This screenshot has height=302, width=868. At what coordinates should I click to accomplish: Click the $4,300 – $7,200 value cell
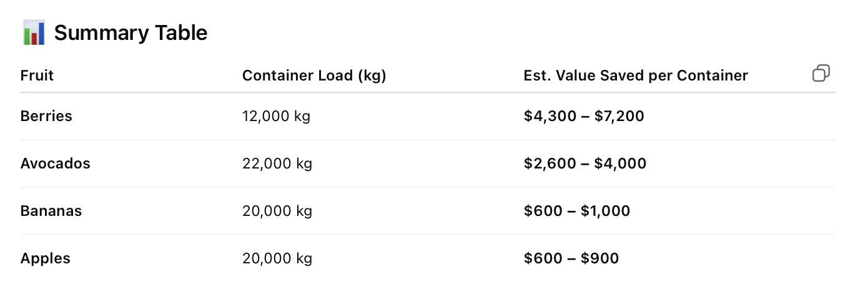point(584,116)
